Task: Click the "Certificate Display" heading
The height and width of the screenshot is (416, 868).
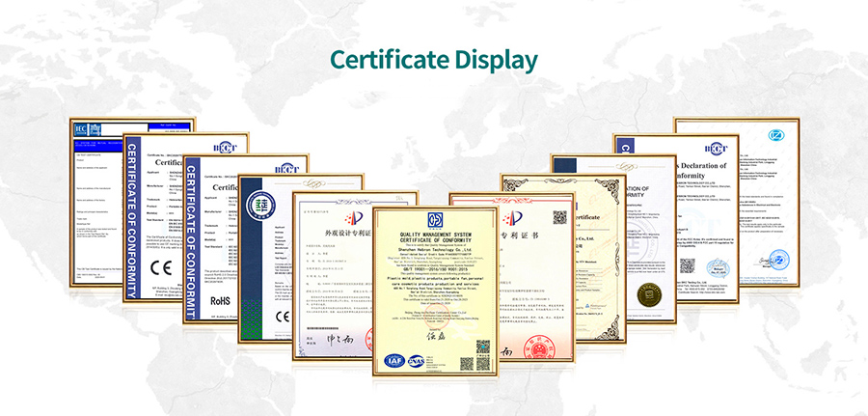Action: (x=433, y=61)
